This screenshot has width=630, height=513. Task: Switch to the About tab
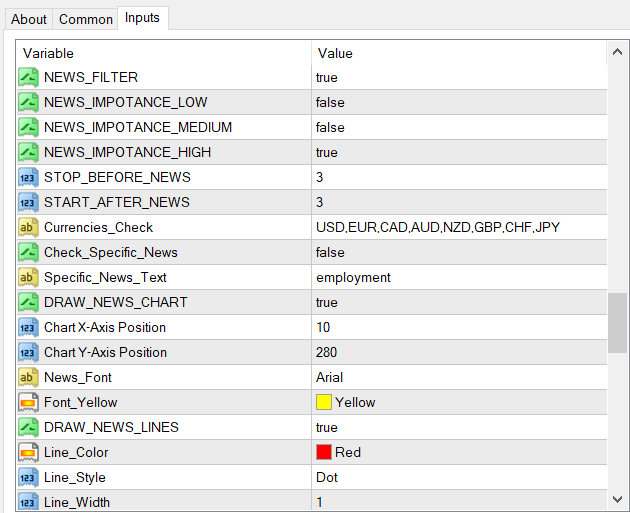[x=29, y=19]
